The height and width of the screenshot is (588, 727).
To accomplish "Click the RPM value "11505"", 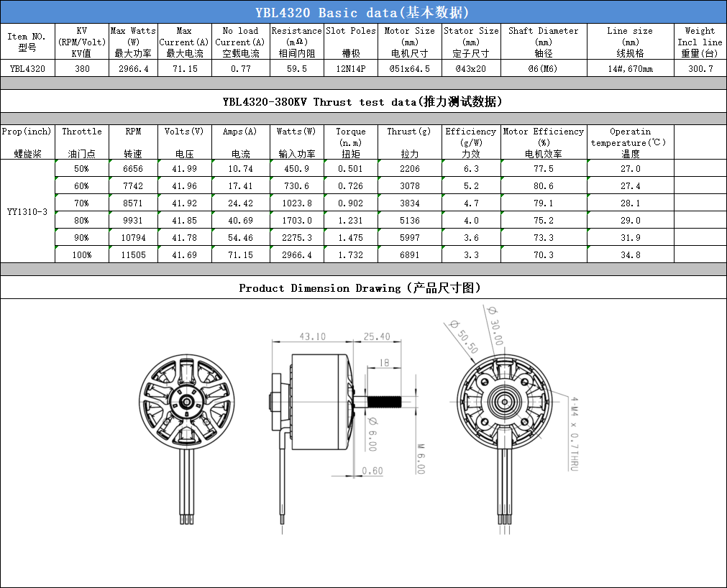I will pyautogui.click(x=133, y=255).
